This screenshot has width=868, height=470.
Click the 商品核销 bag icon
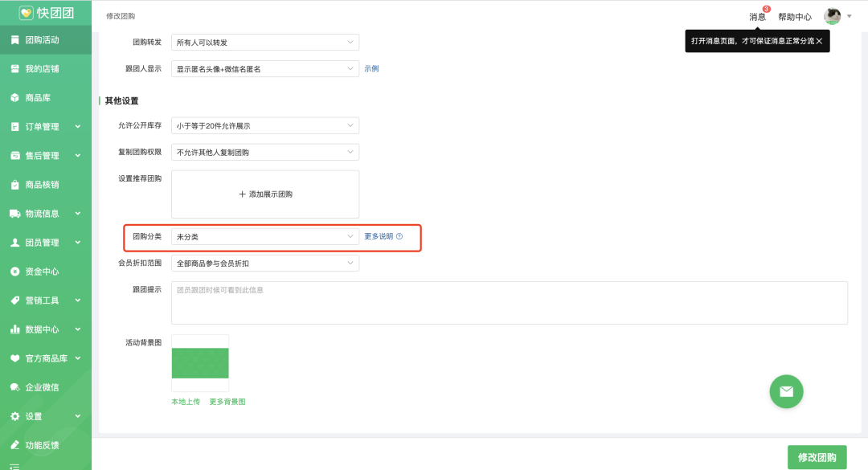point(15,185)
